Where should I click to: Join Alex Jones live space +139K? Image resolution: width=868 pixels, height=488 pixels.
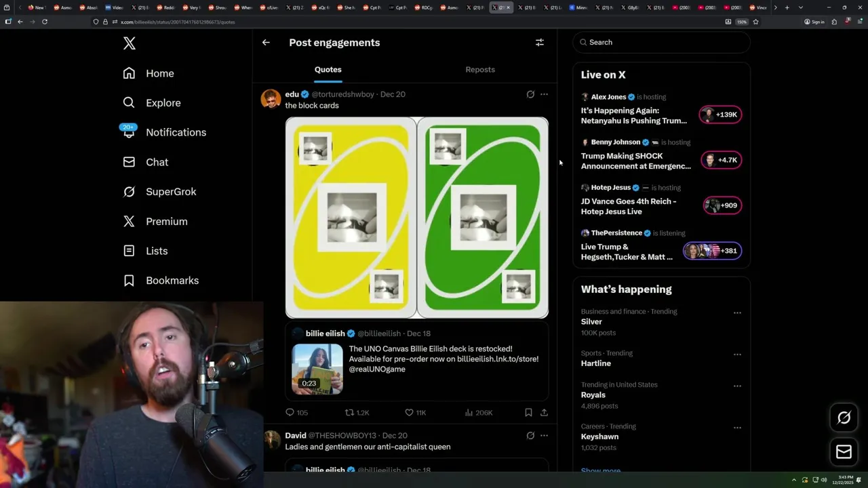point(721,115)
